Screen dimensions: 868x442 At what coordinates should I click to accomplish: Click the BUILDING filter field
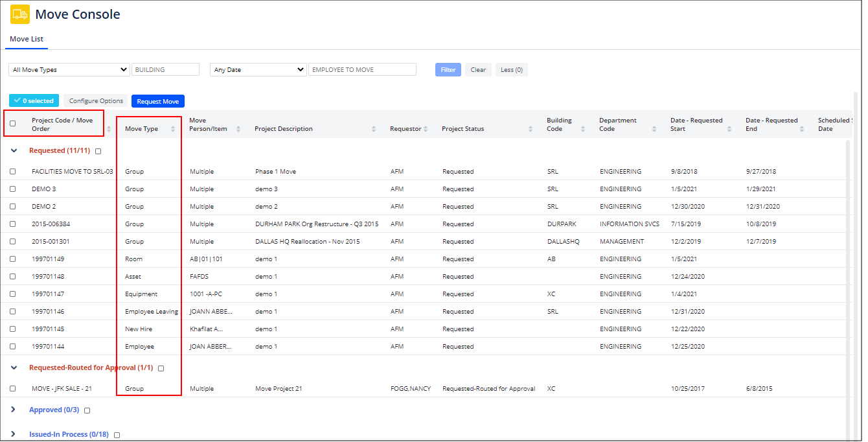(166, 69)
